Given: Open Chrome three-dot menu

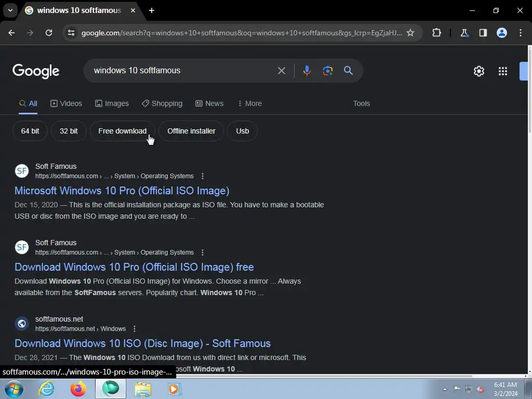Looking at the screenshot, I should [x=521, y=33].
